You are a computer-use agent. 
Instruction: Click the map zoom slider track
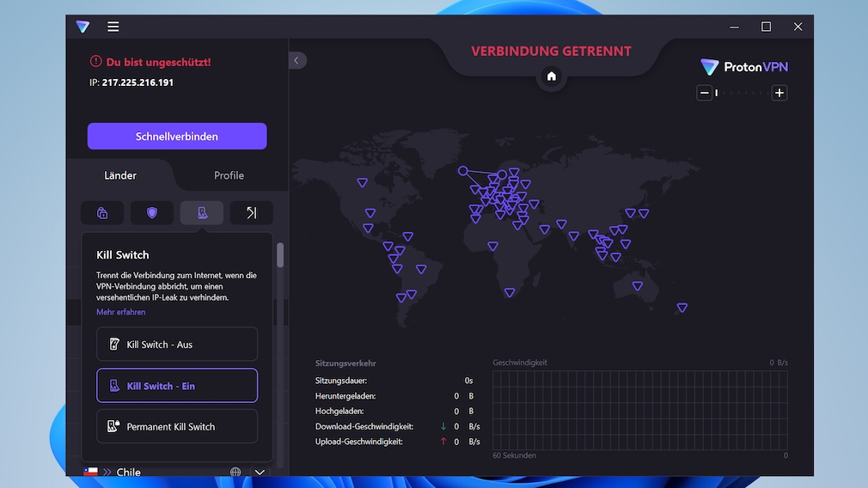tap(742, 93)
